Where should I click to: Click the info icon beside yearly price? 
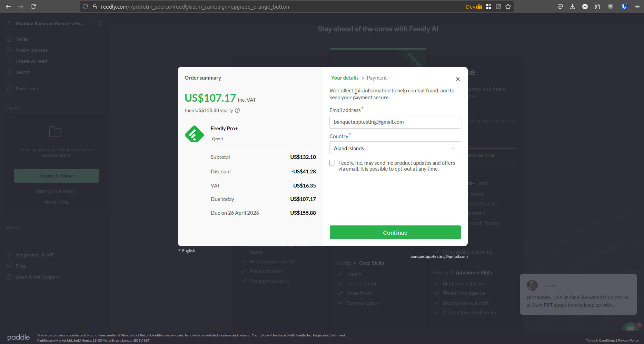coord(237,110)
